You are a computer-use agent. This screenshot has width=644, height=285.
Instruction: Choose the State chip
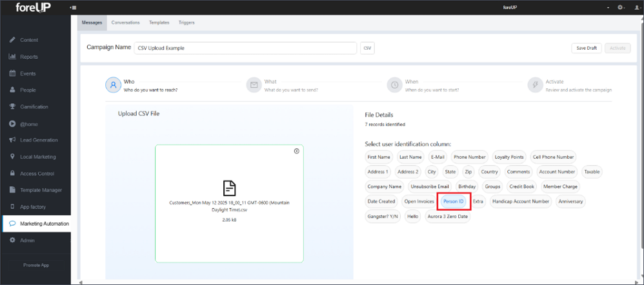[x=450, y=172]
